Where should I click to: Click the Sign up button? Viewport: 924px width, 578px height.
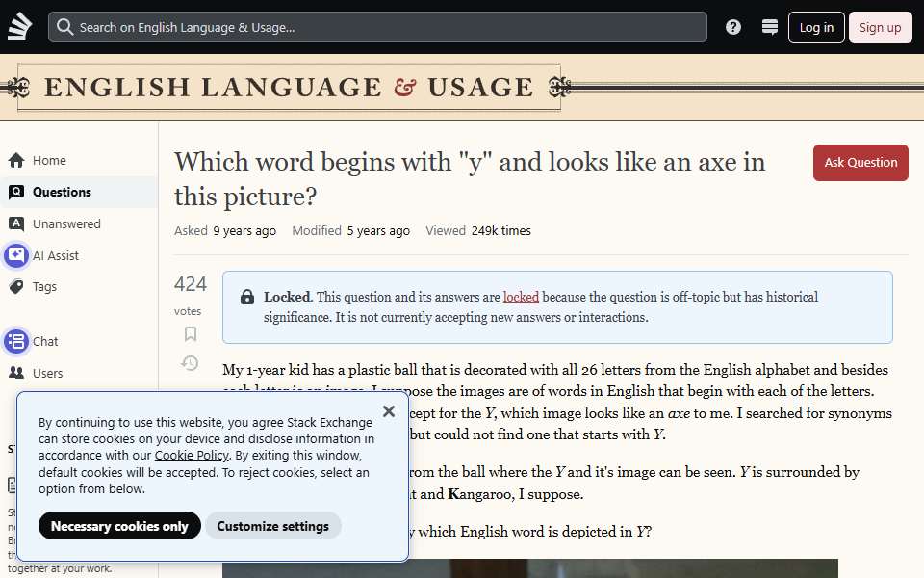pos(880,27)
